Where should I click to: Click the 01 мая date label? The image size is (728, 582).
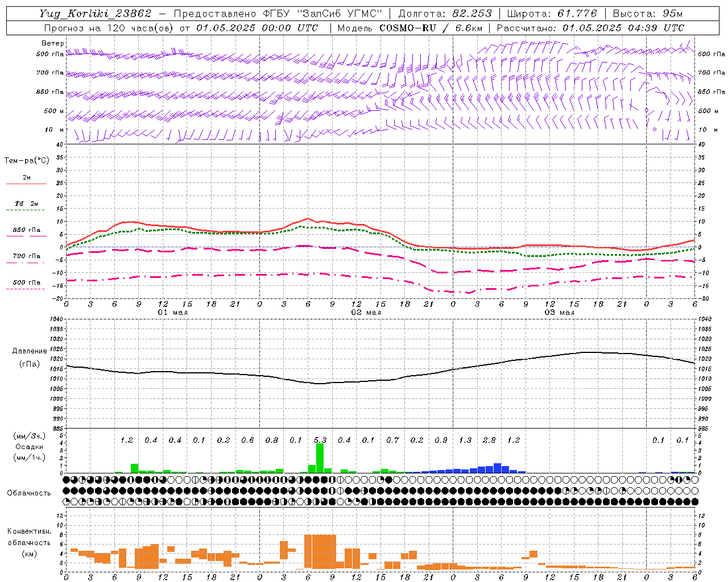coord(173,313)
